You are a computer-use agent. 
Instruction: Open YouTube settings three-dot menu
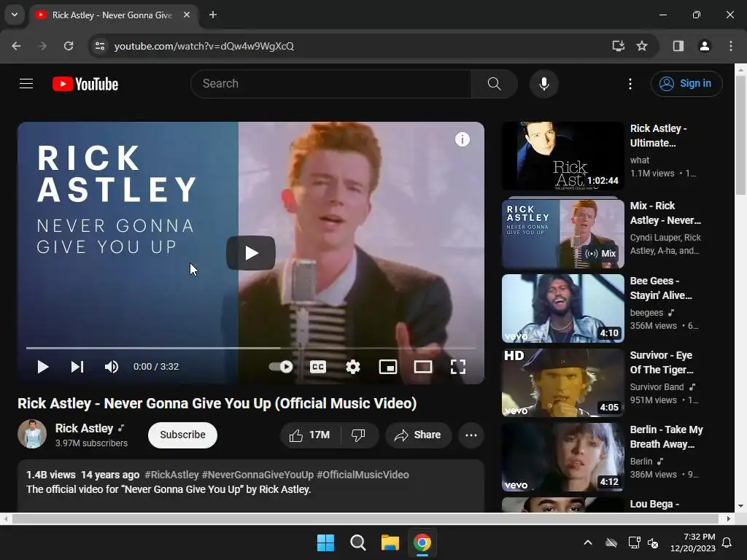click(630, 84)
